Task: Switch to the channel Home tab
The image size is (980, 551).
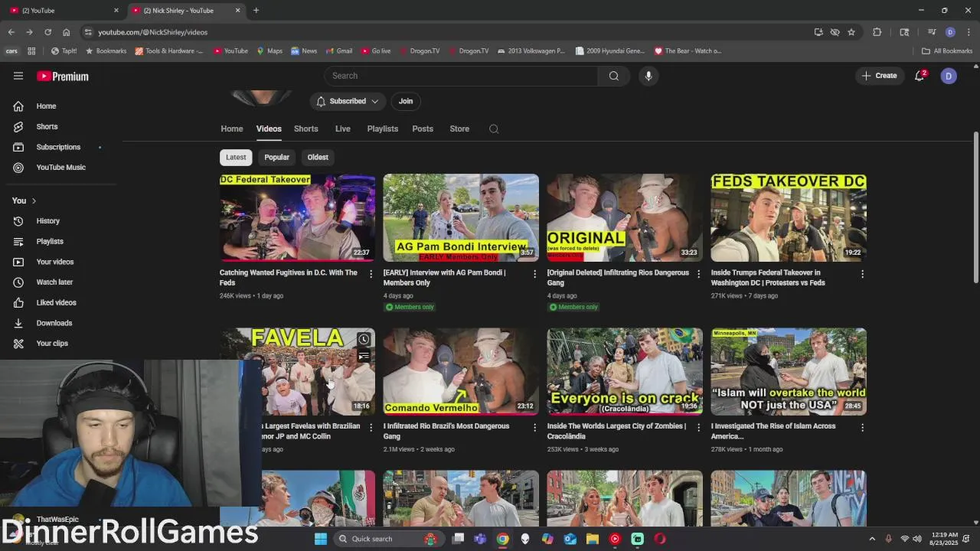Action: click(232, 129)
